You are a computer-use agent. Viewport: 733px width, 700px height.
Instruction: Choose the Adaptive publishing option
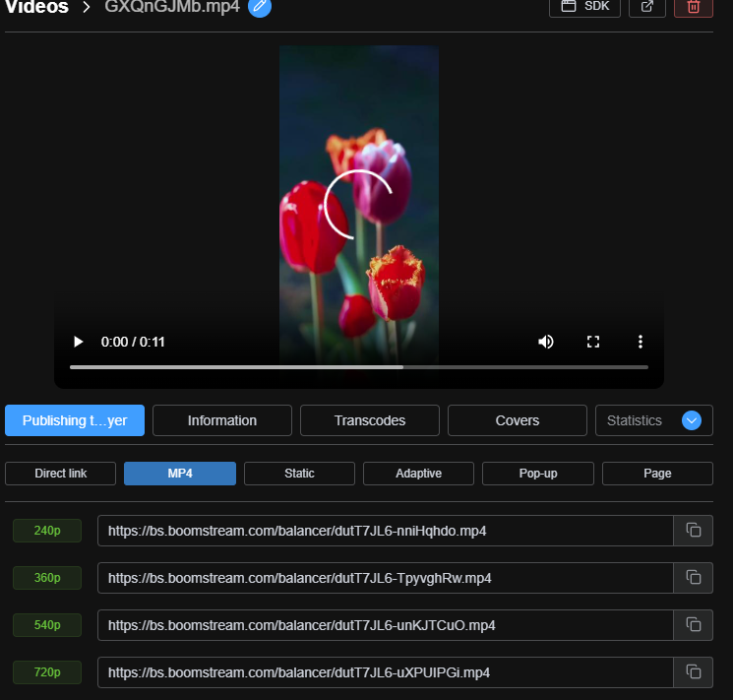(418, 474)
